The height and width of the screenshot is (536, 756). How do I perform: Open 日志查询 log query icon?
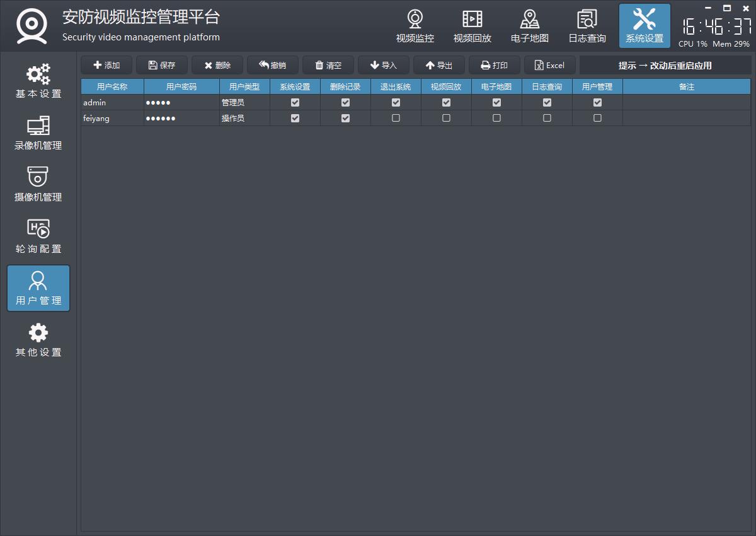[x=587, y=26]
